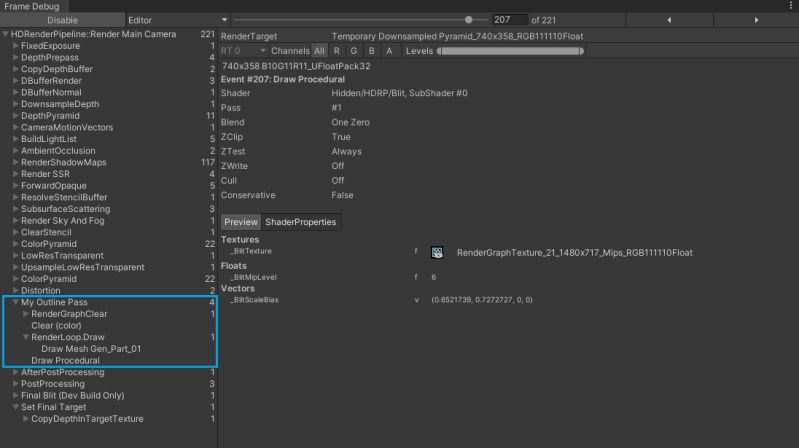799x448 pixels.
Task: Expand the RenderShadowMaps tree node
Action: tap(16, 163)
